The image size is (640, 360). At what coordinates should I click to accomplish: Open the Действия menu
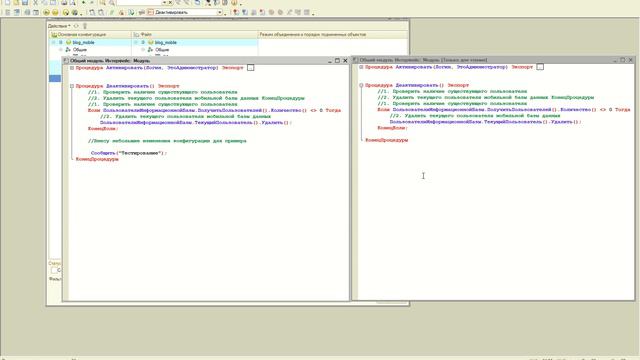pyautogui.click(x=59, y=26)
